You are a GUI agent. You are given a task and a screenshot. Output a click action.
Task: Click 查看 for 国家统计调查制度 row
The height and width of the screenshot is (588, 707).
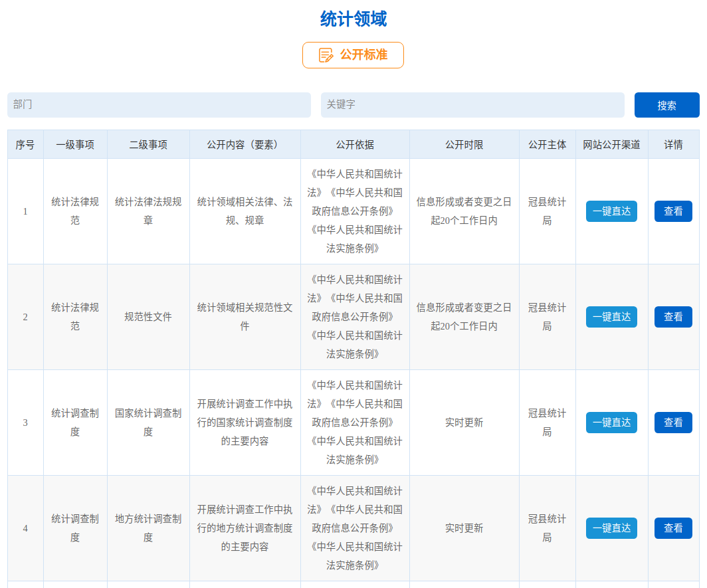[x=673, y=423]
